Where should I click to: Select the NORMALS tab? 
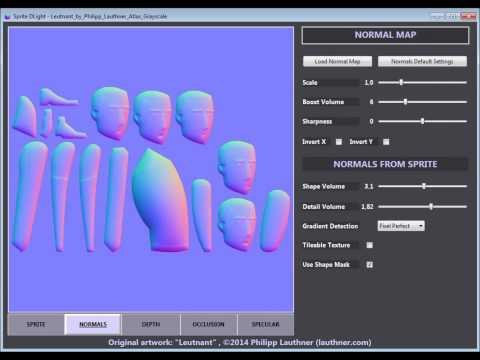[93, 324]
